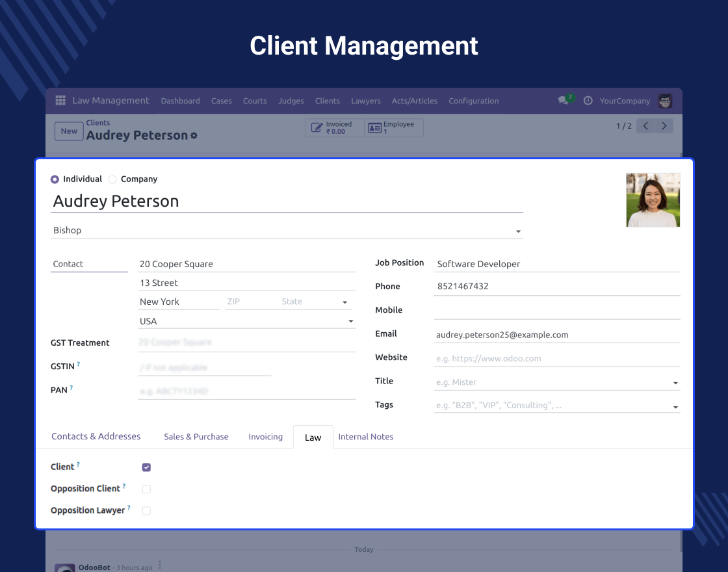Click the ZIP field
The height and width of the screenshot is (572, 728).
(x=251, y=302)
